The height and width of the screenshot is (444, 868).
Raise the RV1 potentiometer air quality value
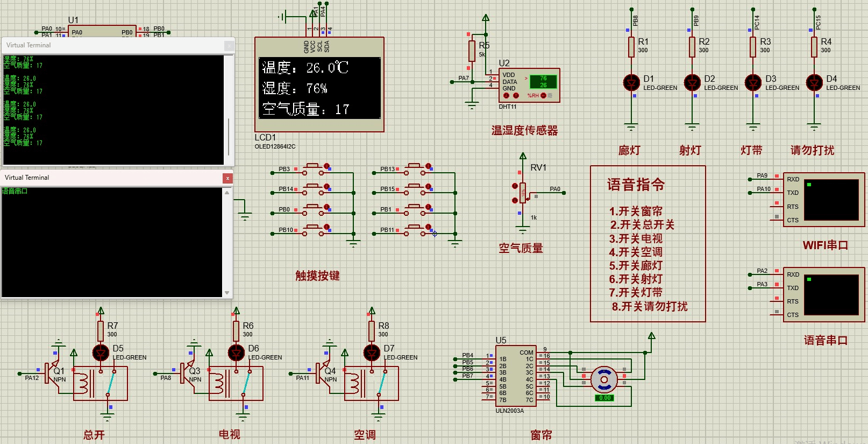515,186
